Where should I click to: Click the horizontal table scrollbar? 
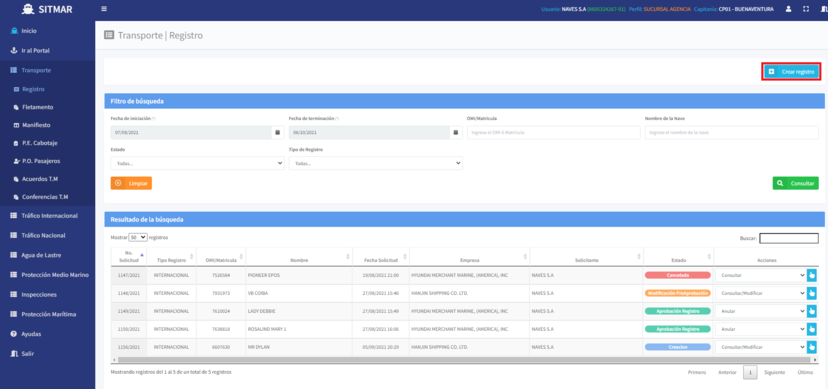point(465,359)
